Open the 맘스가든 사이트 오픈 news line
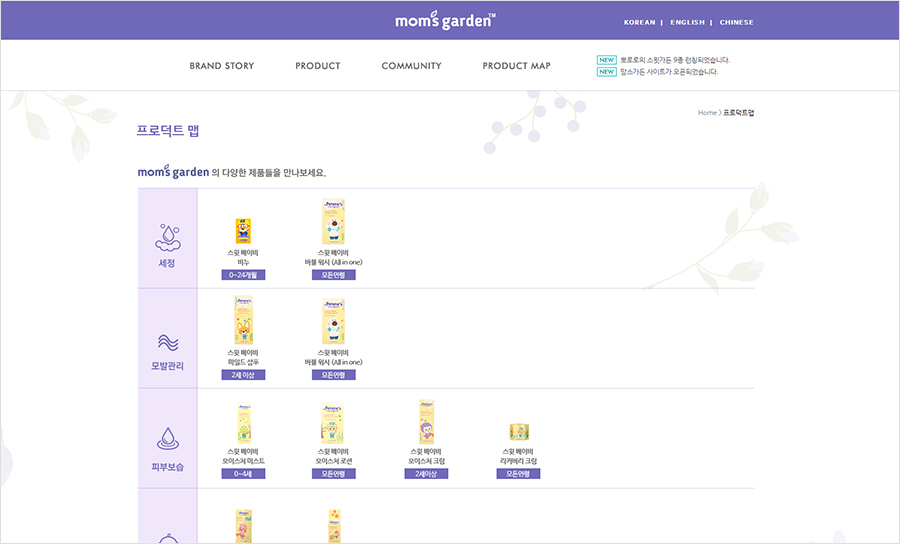This screenshot has width=900, height=544. pyautogui.click(x=669, y=72)
